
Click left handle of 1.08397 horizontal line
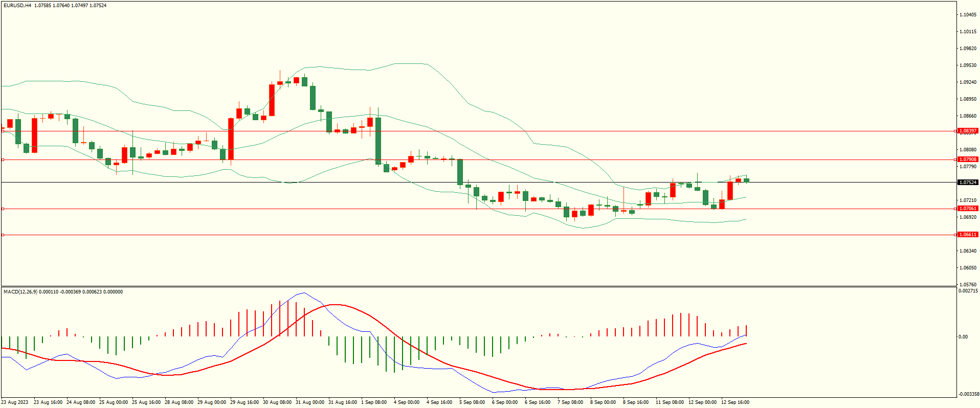(x=3, y=131)
